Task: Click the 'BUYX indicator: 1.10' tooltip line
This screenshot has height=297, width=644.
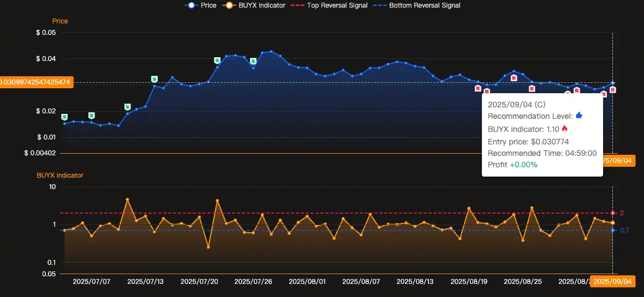Action: tap(524, 129)
